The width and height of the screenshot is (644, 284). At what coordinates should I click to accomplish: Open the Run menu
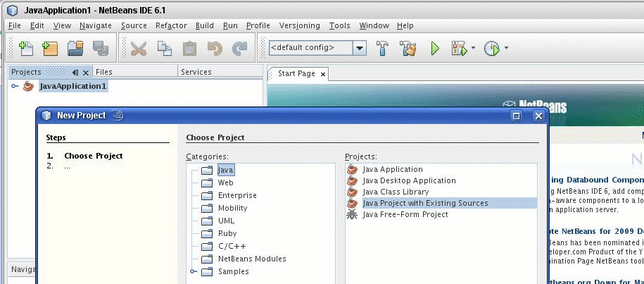(x=230, y=25)
